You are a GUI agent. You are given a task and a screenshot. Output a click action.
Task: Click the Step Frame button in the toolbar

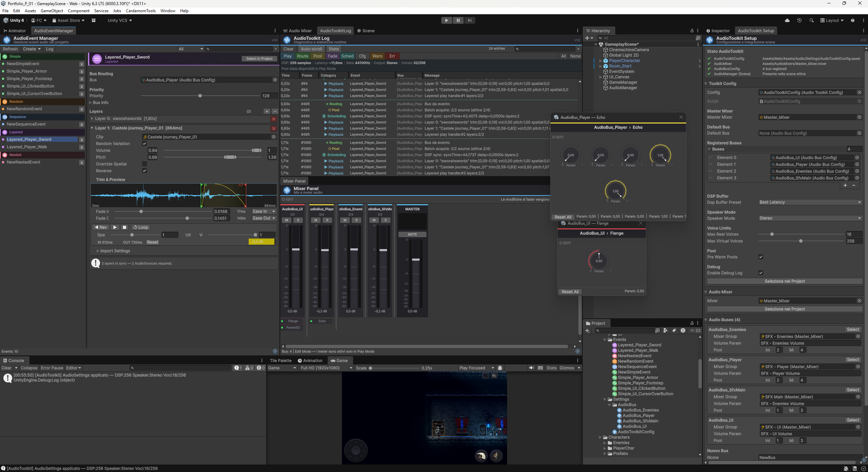(469, 20)
